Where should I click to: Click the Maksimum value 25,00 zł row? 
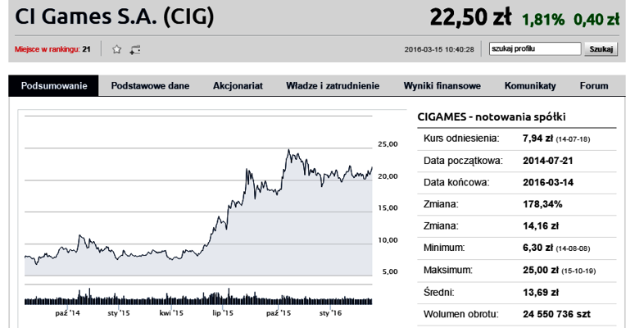coord(517,271)
